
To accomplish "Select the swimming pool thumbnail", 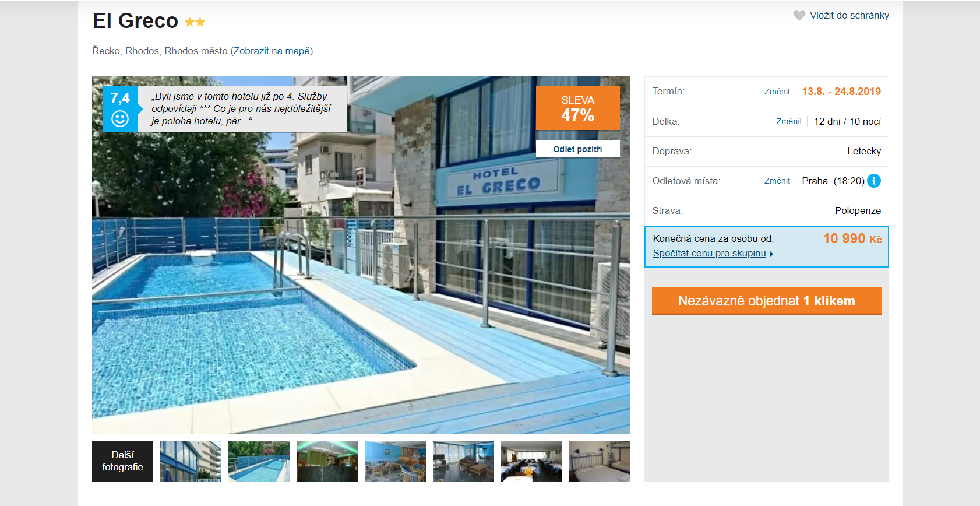I will click(x=259, y=461).
